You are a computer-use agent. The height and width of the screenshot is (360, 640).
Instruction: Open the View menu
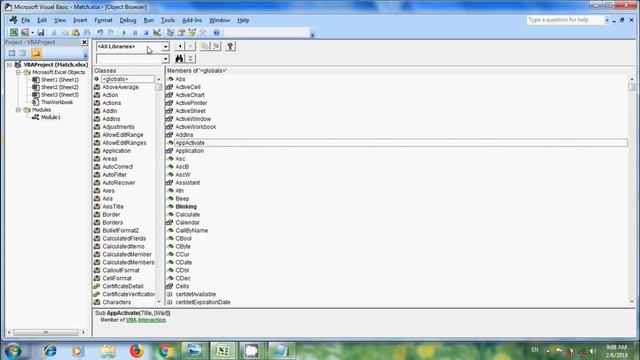[60, 20]
